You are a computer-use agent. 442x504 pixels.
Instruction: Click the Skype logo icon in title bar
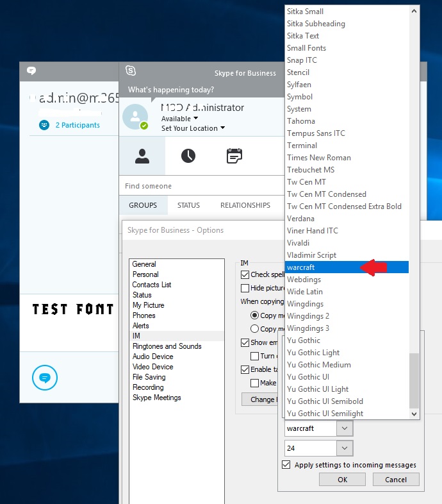[x=131, y=71]
